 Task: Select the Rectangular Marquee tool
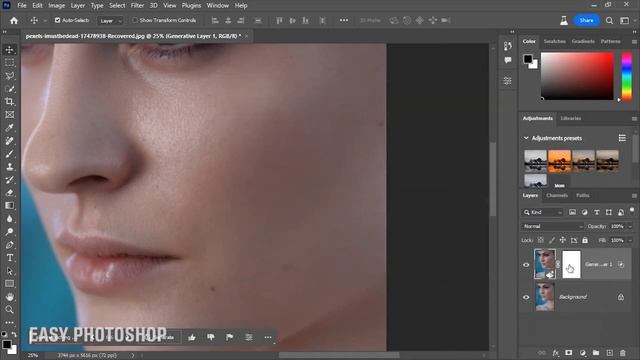(9, 63)
